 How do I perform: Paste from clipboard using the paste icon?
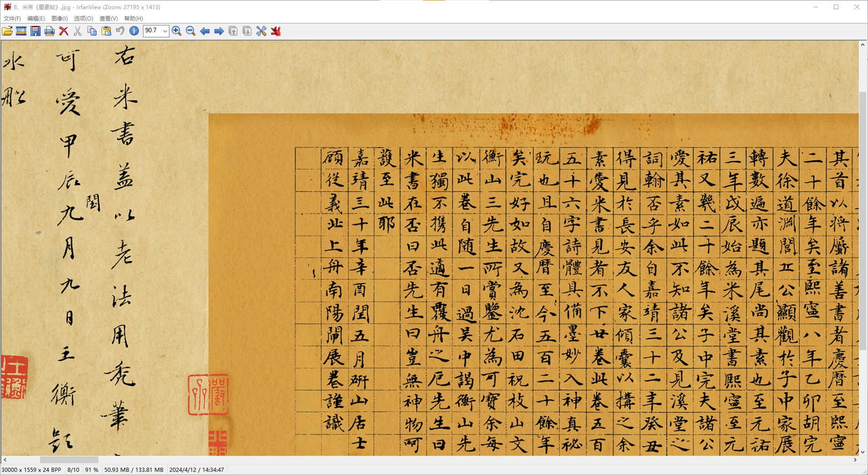(106, 31)
